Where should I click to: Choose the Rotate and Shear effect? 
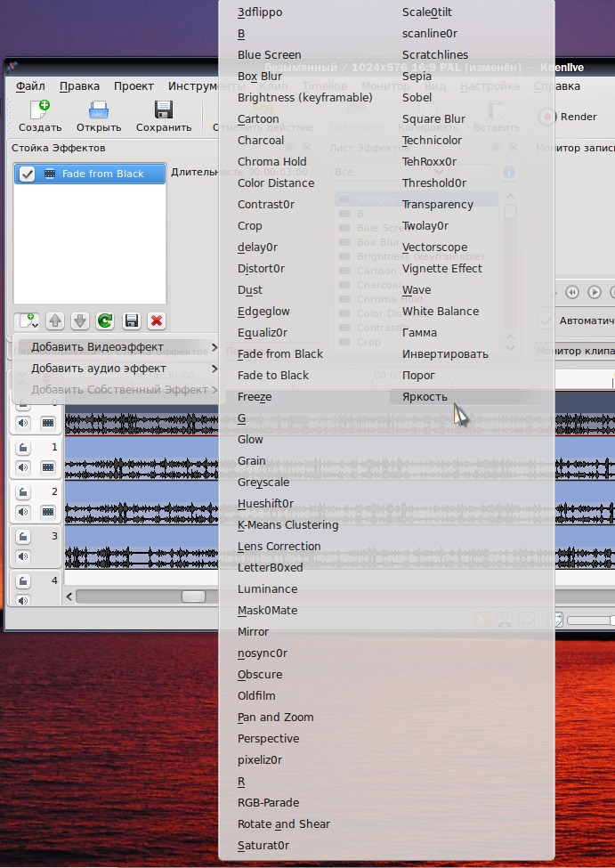pyautogui.click(x=283, y=824)
